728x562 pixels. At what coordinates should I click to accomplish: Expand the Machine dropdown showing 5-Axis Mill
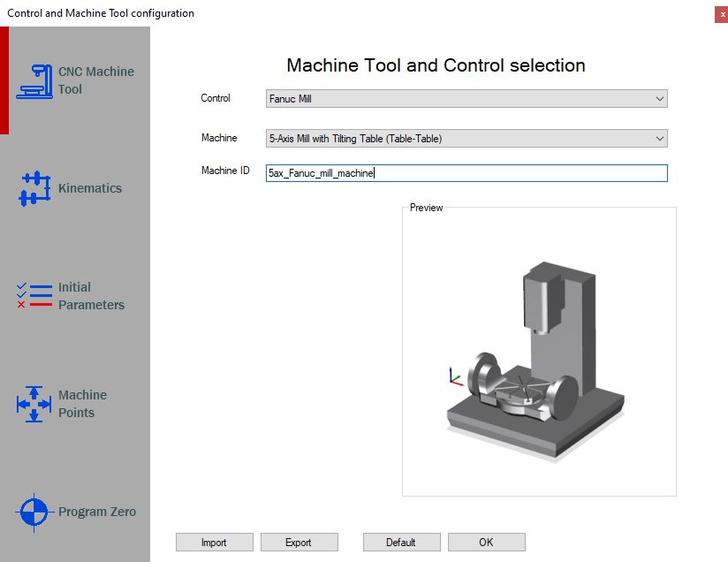pos(466,139)
